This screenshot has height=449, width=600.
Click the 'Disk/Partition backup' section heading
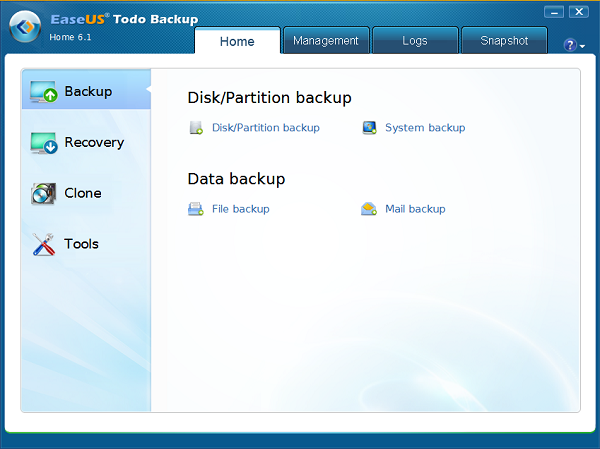(269, 98)
